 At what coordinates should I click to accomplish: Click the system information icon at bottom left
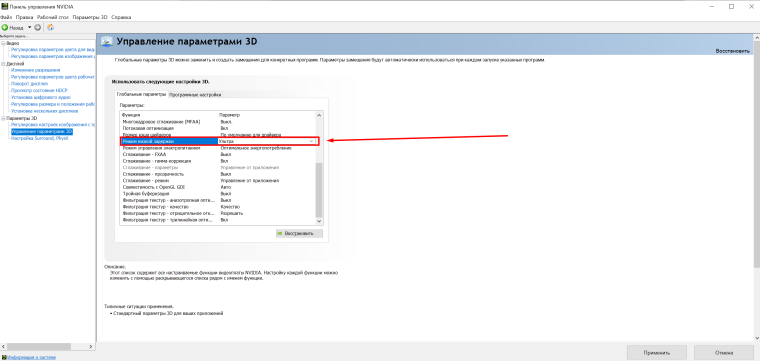tap(3, 357)
